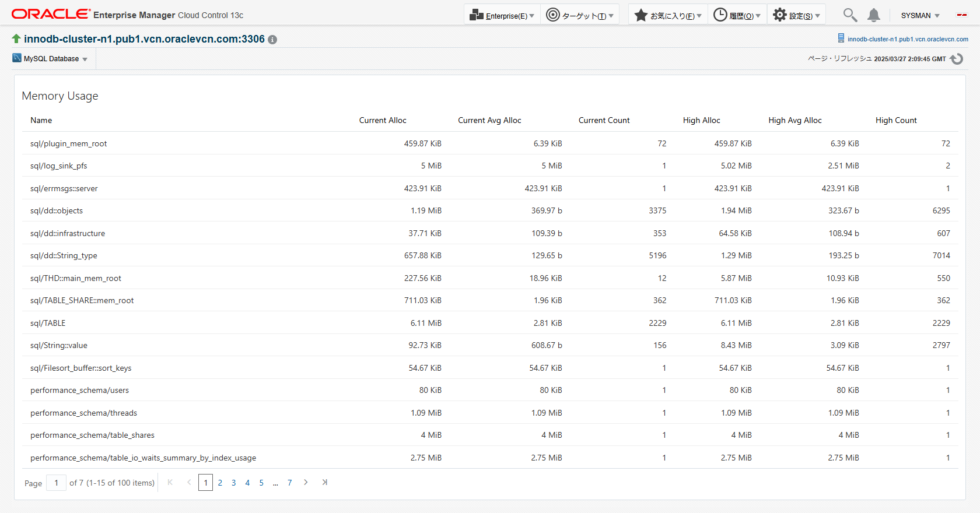Sort by the Current Count column header
This screenshot has height=513, width=980.
pos(604,120)
